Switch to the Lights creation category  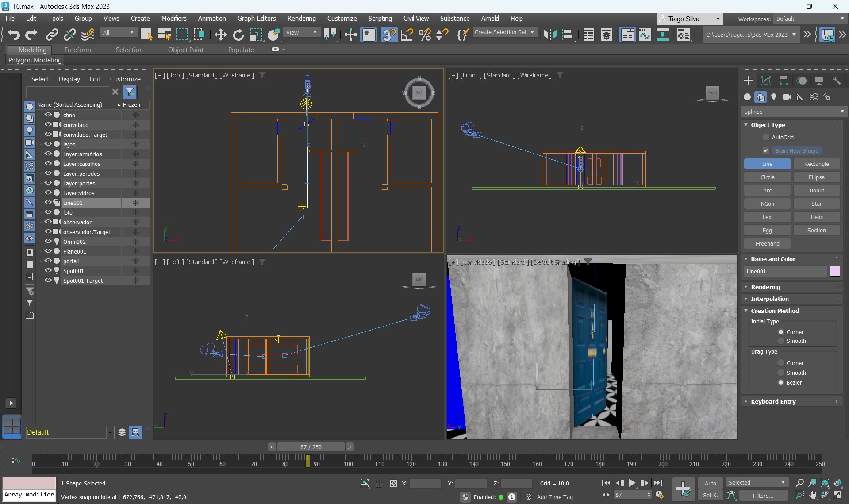tap(774, 97)
